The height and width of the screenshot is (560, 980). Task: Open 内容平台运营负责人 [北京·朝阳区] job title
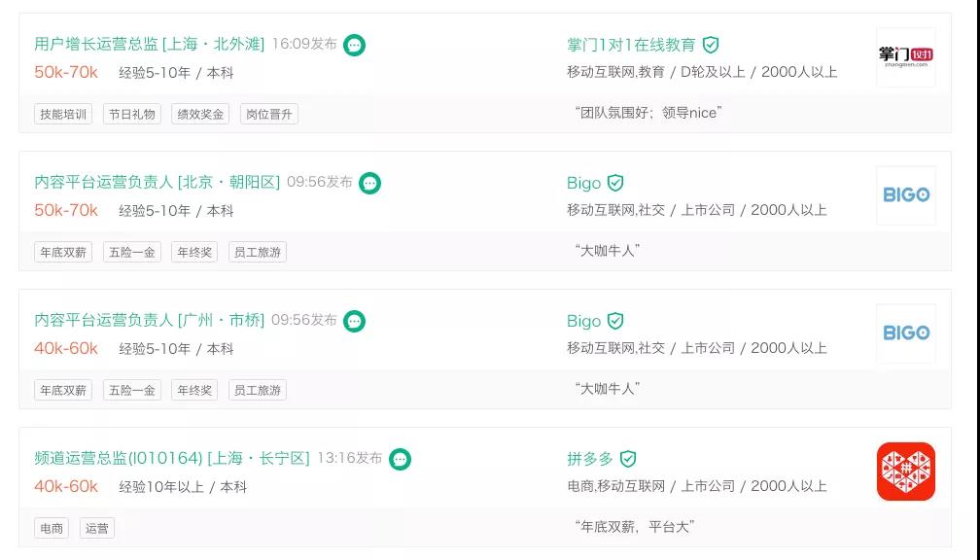(157, 182)
